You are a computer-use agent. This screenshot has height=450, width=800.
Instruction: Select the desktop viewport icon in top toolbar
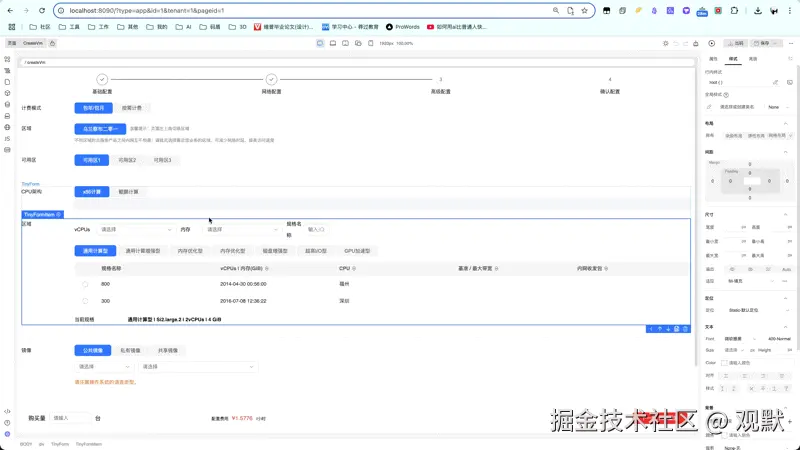coord(320,43)
